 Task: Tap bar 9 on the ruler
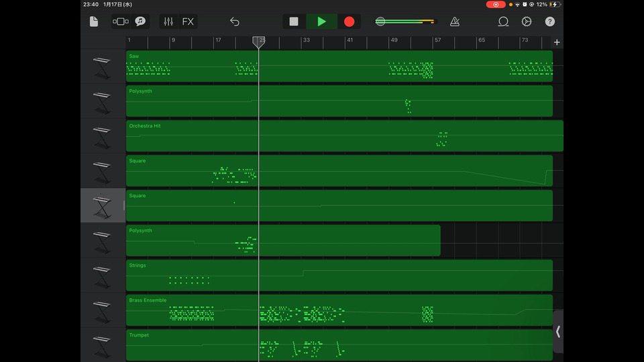coord(173,40)
